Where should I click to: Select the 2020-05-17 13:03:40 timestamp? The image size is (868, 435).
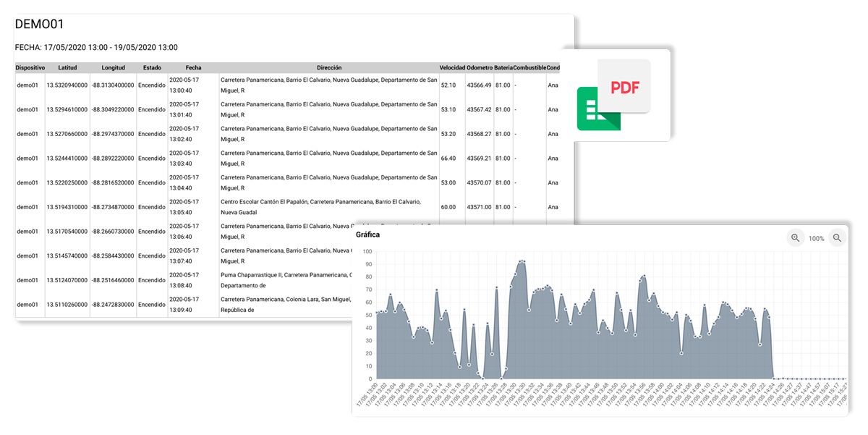pyautogui.click(x=184, y=159)
